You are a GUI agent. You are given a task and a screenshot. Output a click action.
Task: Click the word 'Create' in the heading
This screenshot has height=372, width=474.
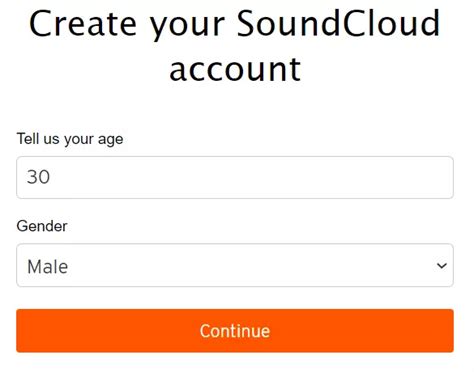83,24
